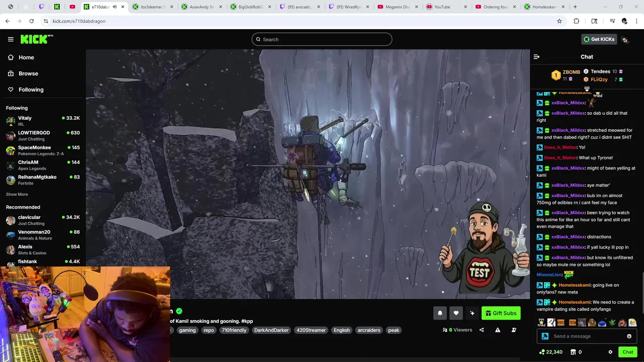Viewport: 644px width, 362px height.
Task: Open Venomman20 recommended channel
Action: [43, 235]
